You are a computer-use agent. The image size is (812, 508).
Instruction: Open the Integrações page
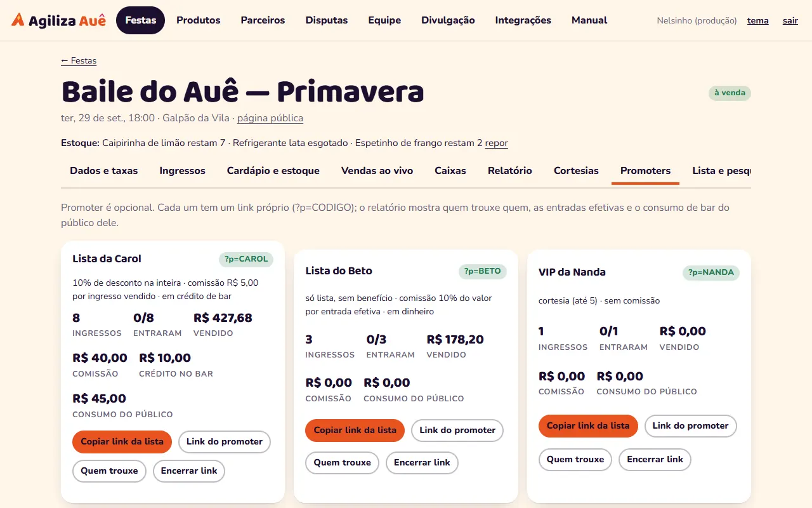(x=523, y=20)
